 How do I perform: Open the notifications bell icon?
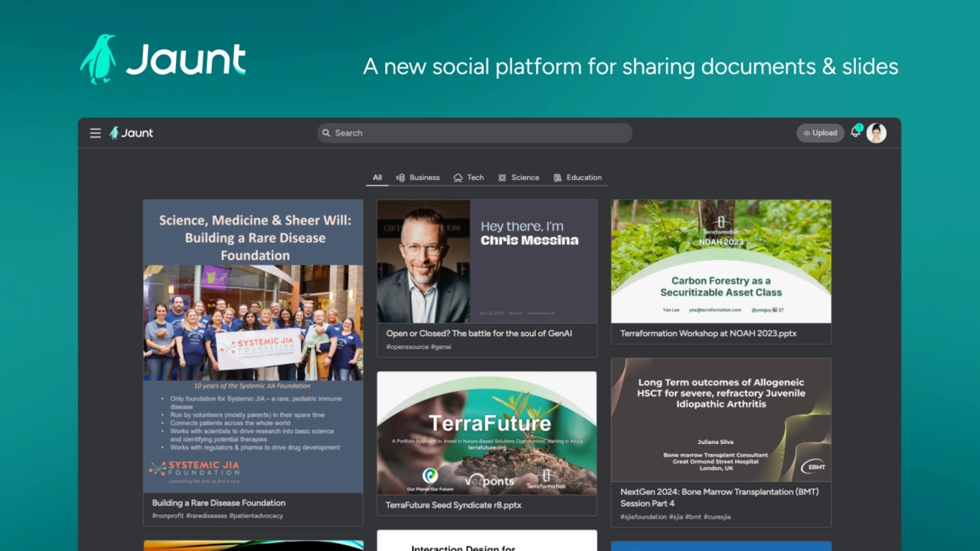tap(855, 132)
